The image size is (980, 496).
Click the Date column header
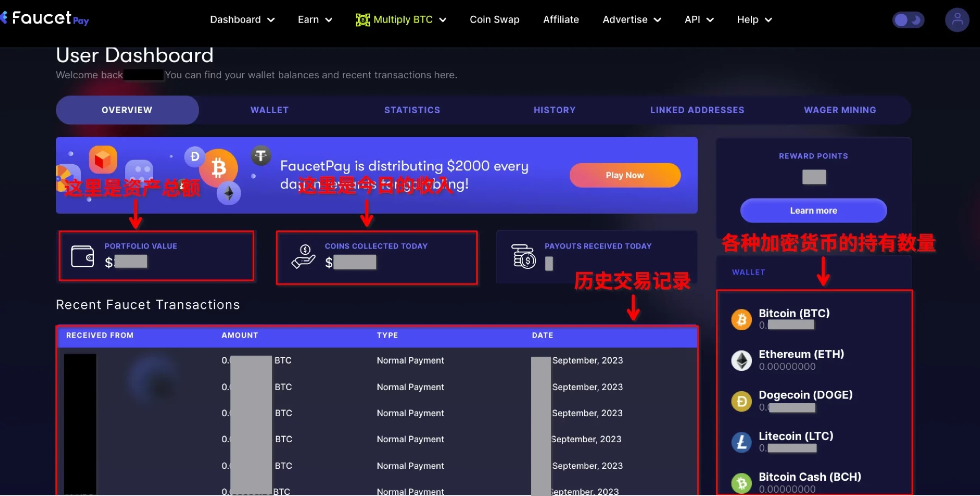click(542, 335)
